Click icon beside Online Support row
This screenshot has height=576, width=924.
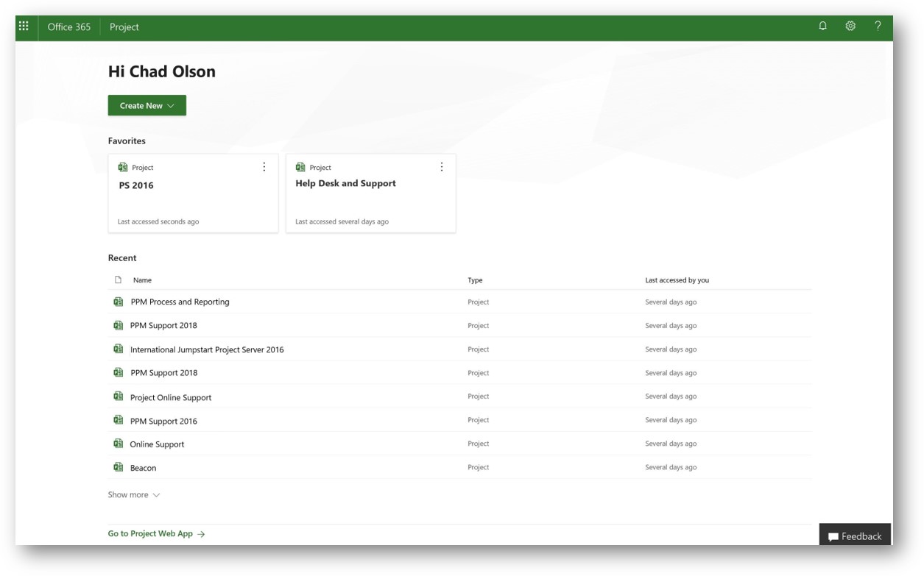(x=118, y=444)
